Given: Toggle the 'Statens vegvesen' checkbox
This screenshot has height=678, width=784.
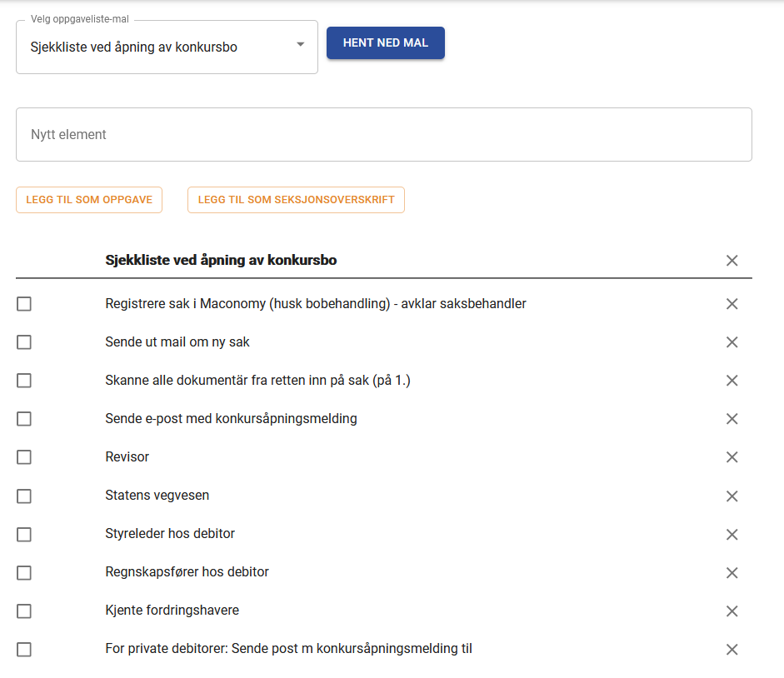Looking at the screenshot, I should (x=24, y=496).
